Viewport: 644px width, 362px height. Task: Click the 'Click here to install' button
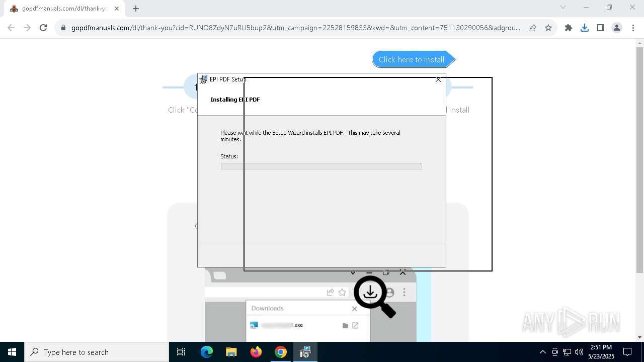click(x=414, y=59)
